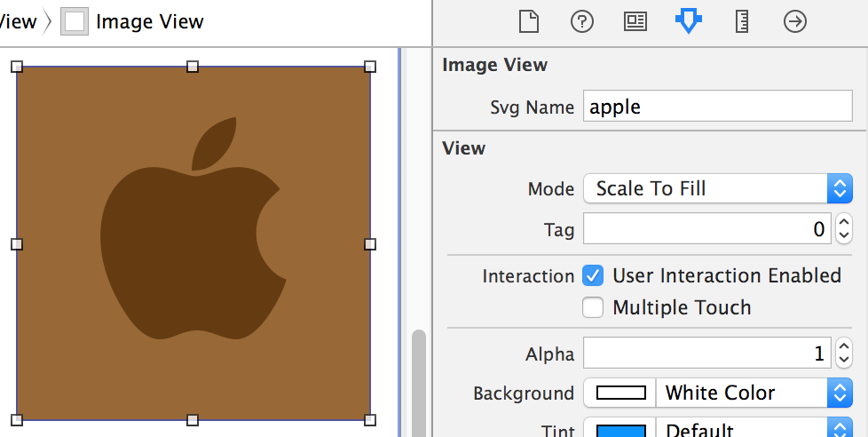Click the bottom-left resize handle of image
Viewport: 868px width, 437px height.
point(17,420)
